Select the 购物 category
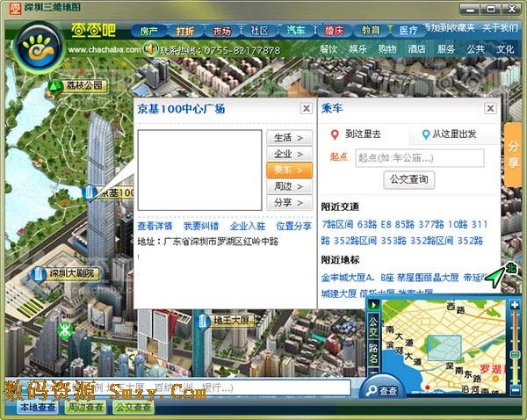The height and width of the screenshot is (420, 527). pos(387,49)
